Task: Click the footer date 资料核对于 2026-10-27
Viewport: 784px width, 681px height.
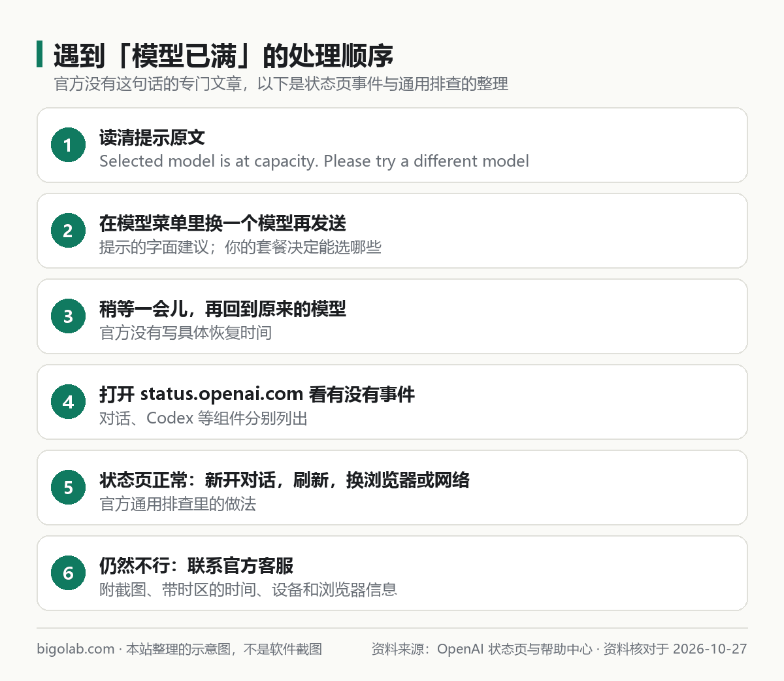Action: click(x=675, y=649)
